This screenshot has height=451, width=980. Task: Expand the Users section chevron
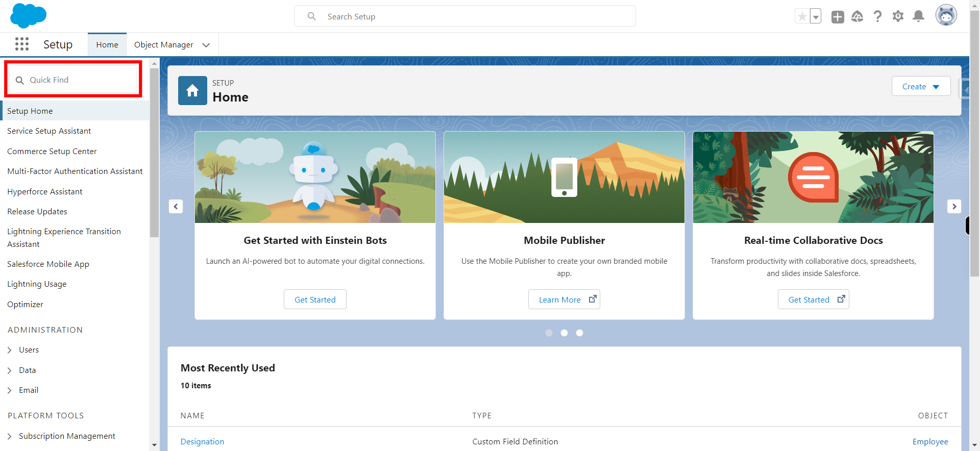coord(10,350)
